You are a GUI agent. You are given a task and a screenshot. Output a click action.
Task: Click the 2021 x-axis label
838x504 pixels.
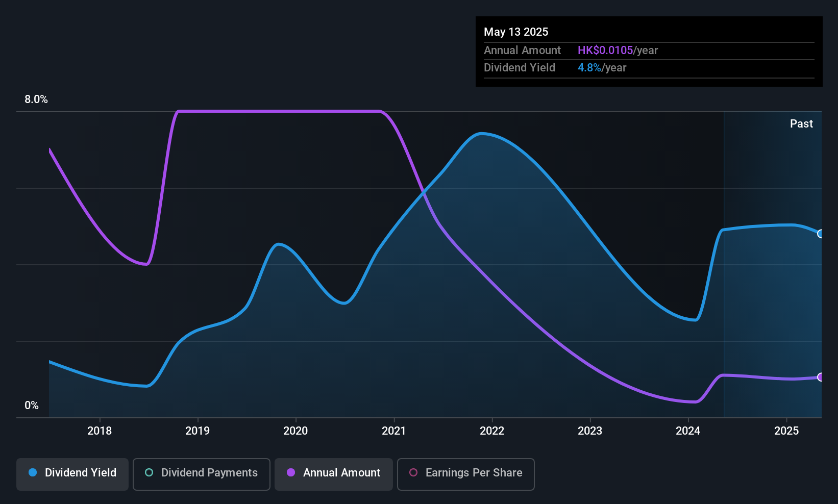coord(394,431)
